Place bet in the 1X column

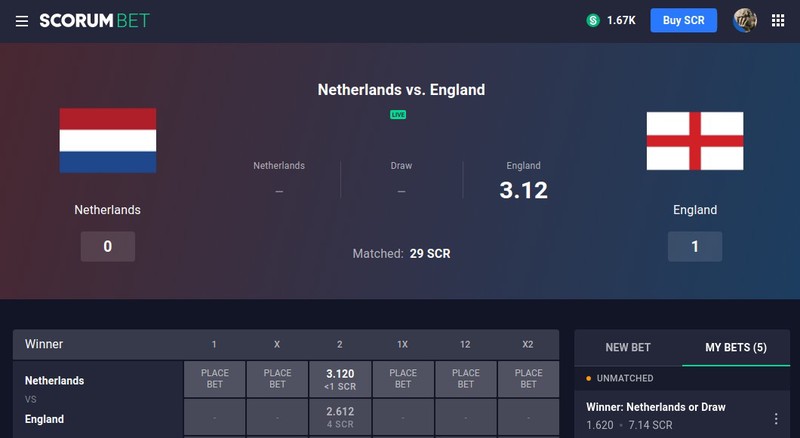pyautogui.click(x=403, y=379)
